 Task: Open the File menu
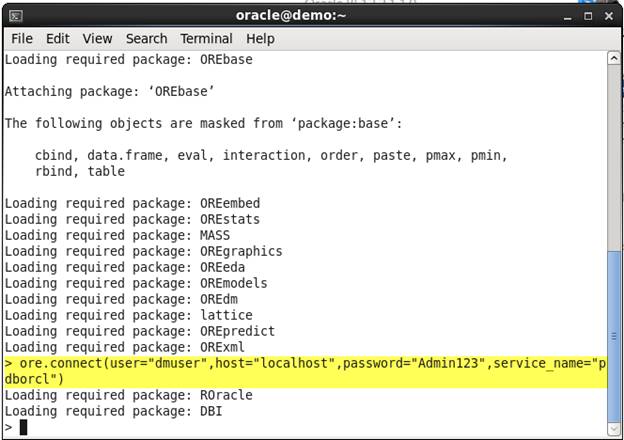click(x=22, y=38)
